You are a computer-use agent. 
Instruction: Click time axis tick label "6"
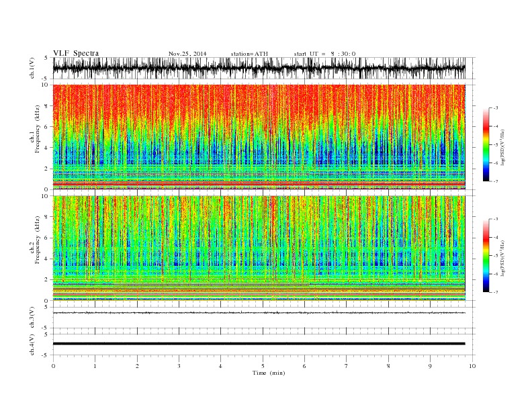click(x=304, y=366)
